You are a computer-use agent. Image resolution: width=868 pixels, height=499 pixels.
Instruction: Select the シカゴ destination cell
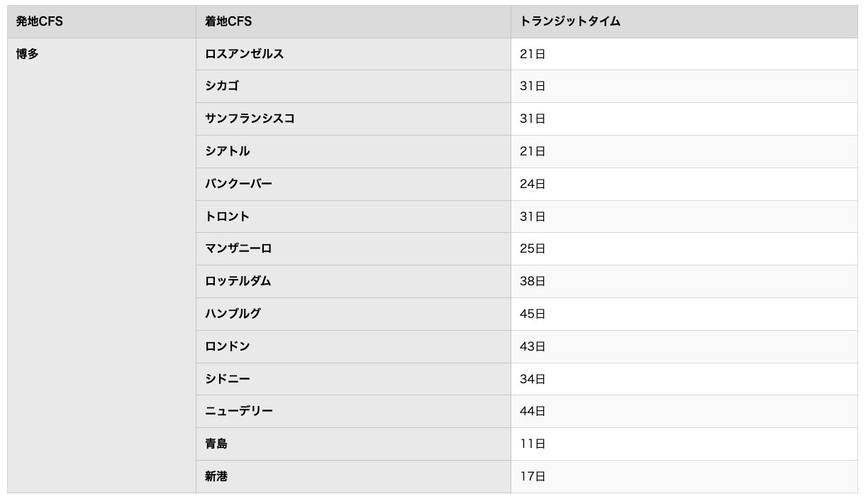[x=353, y=87]
